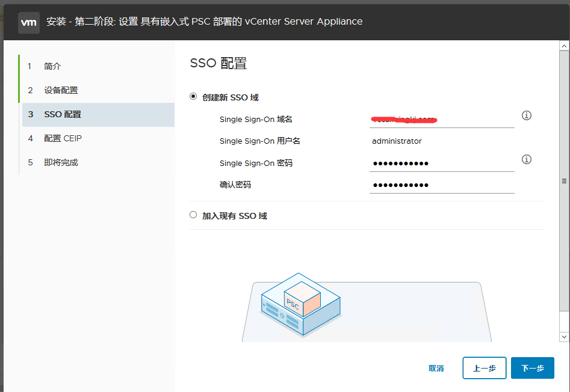Click the PSC appliance illustration
Screen dimensions: 570x392
(x=301, y=305)
